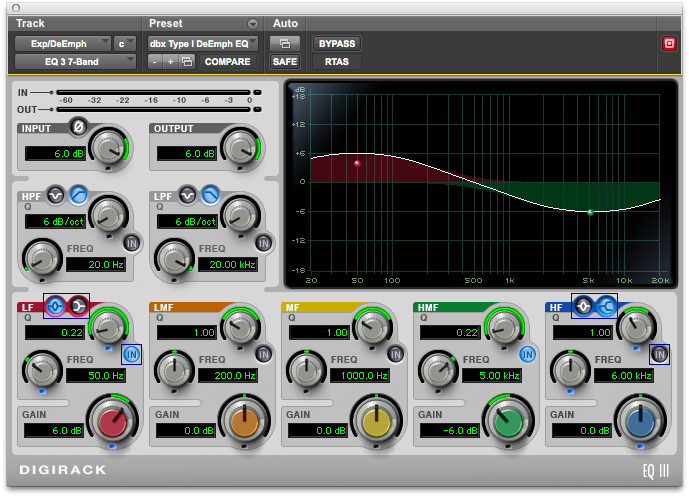Click HMF -6.0 dB gain field

pyautogui.click(x=450, y=431)
